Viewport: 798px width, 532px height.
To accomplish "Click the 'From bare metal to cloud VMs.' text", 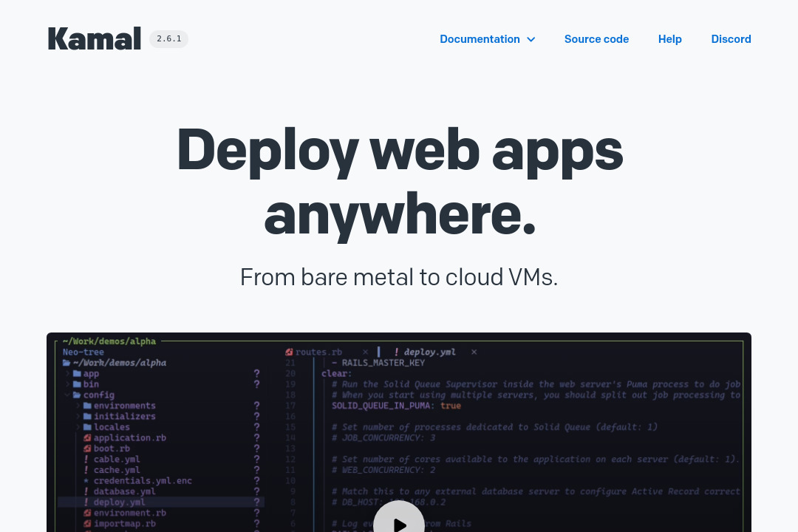I will (399, 278).
